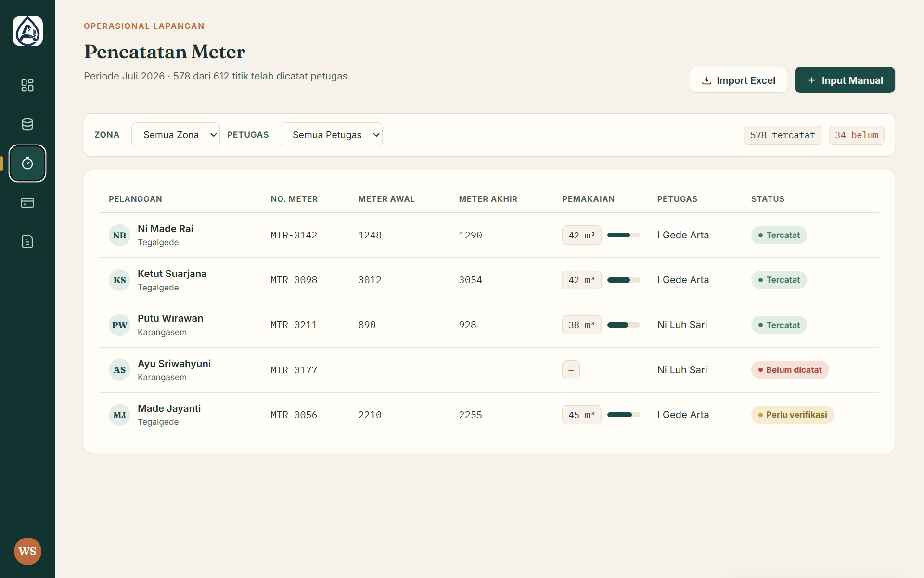Click I Gede Arta in Made Jayanti row
The image size is (924, 578).
683,415
